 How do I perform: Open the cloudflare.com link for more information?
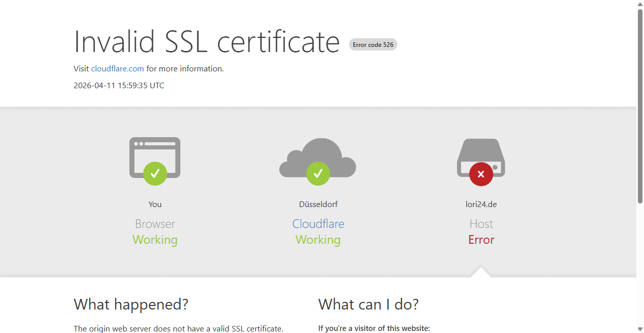(x=118, y=69)
